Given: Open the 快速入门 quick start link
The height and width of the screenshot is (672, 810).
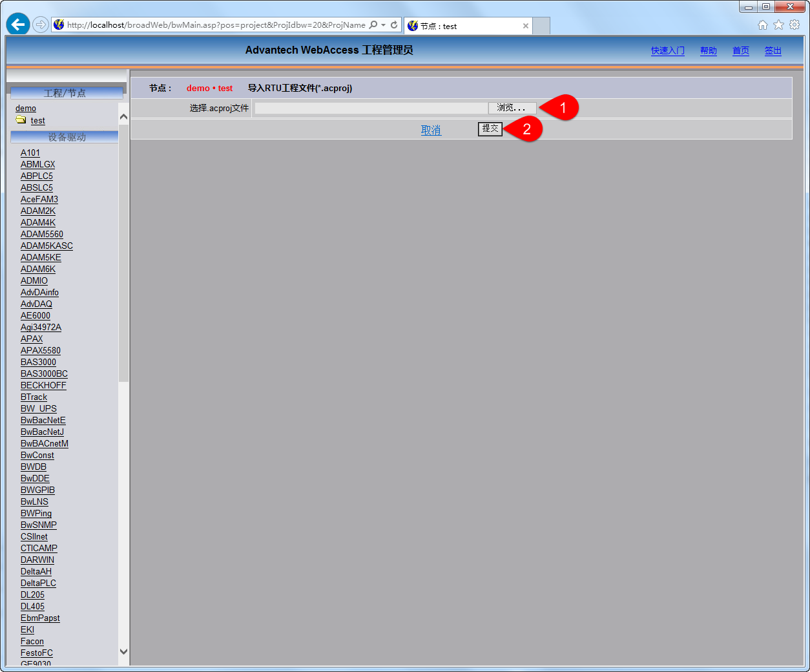Looking at the screenshot, I should click(667, 50).
